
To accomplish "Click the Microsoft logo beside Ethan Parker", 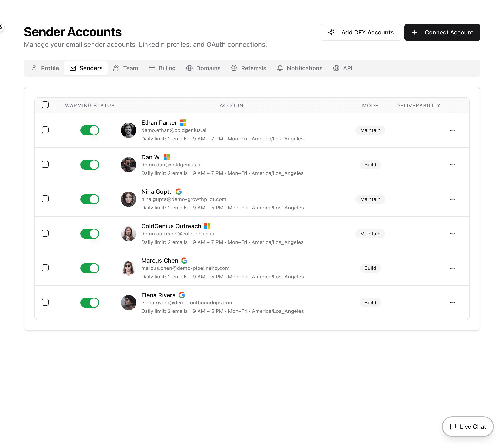I will tap(183, 123).
